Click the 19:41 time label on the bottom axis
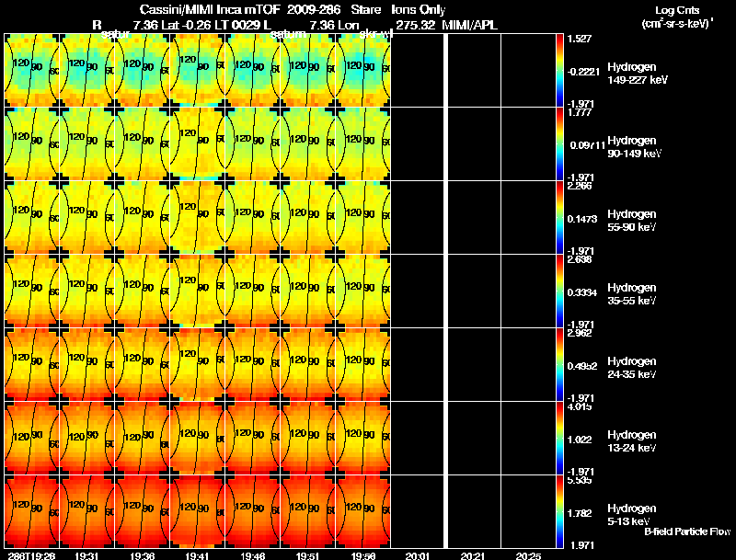The width and height of the screenshot is (736, 560). (x=197, y=555)
